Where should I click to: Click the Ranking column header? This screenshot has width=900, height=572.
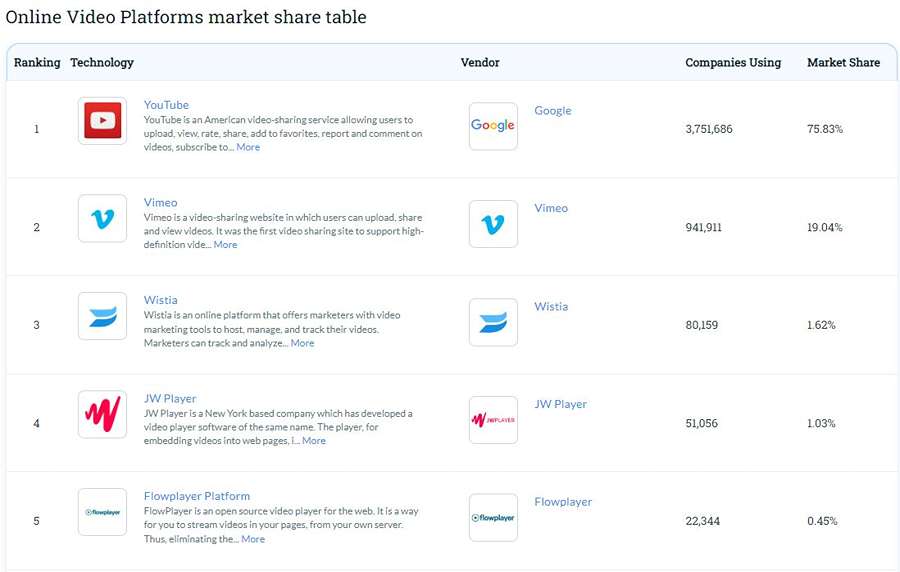pyautogui.click(x=37, y=62)
